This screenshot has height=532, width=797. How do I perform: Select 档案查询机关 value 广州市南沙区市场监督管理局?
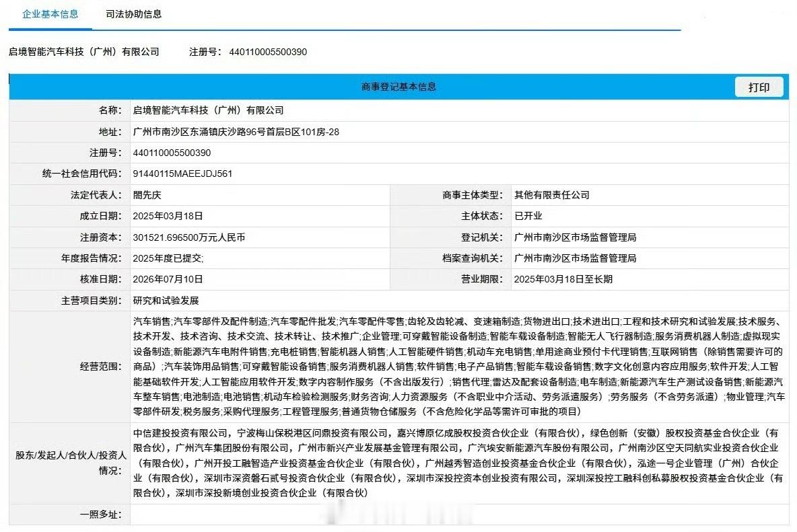[x=575, y=258]
